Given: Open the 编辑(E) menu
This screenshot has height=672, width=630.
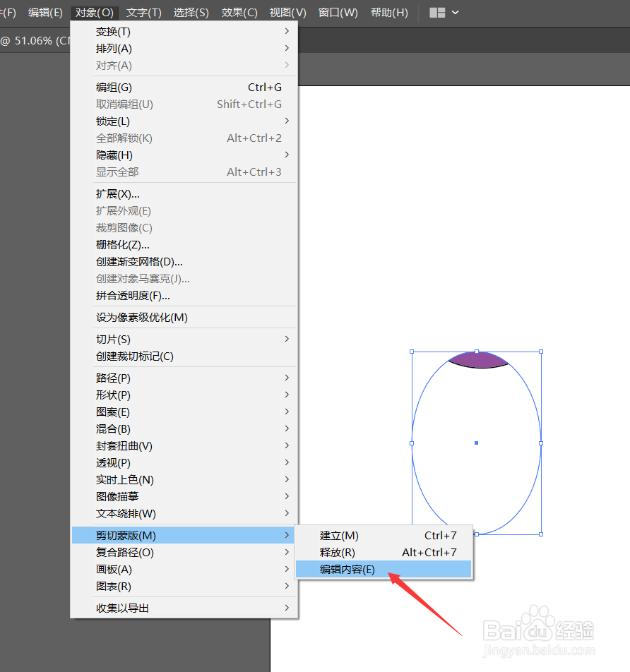Looking at the screenshot, I should point(45,13).
